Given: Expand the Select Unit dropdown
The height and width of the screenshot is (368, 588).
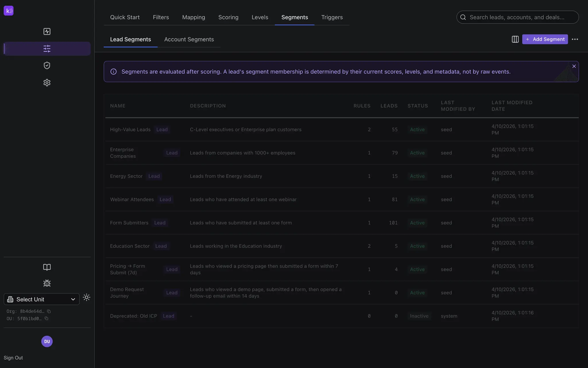Looking at the screenshot, I should tap(42, 299).
